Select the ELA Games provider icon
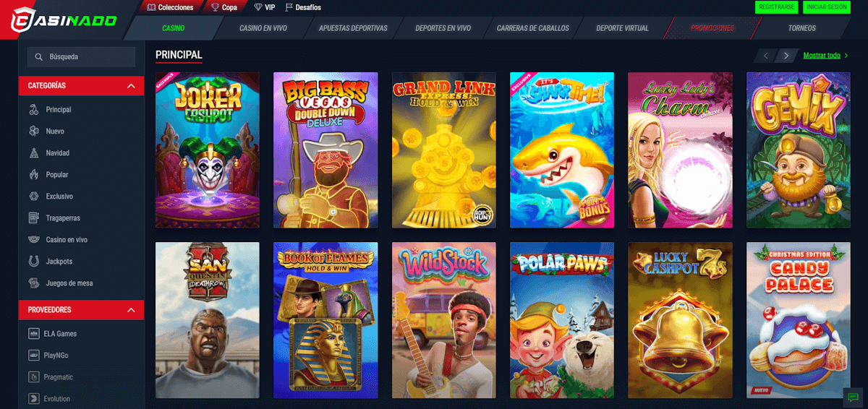Viewport: 868px width, 409px height. pyautogui.click(x=33, y=334)
